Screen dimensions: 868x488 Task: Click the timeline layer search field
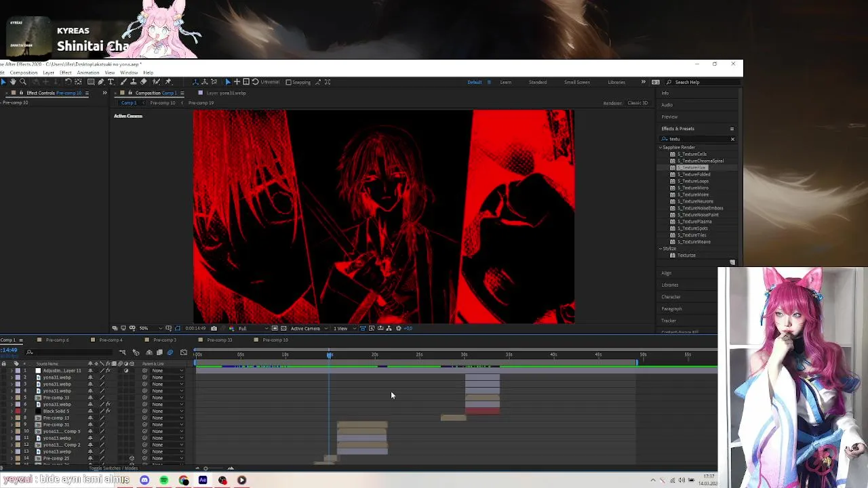click(70, 352)
